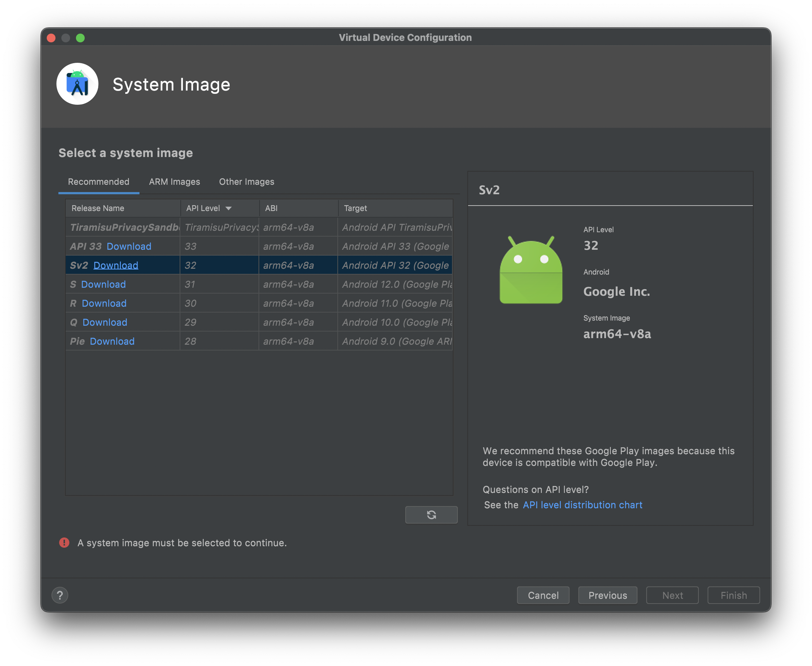The height and width of the screenshot is (666, 812).
Task: Open the API level distribution chart link
Action: pyautogui.click(x=582, y=505)
